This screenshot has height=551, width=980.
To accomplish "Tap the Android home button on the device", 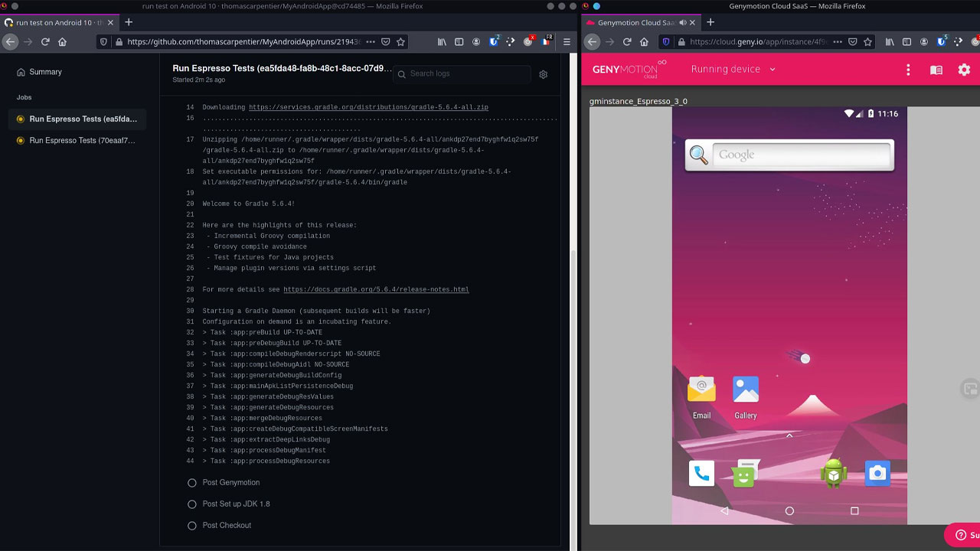I will pos(788,510).
